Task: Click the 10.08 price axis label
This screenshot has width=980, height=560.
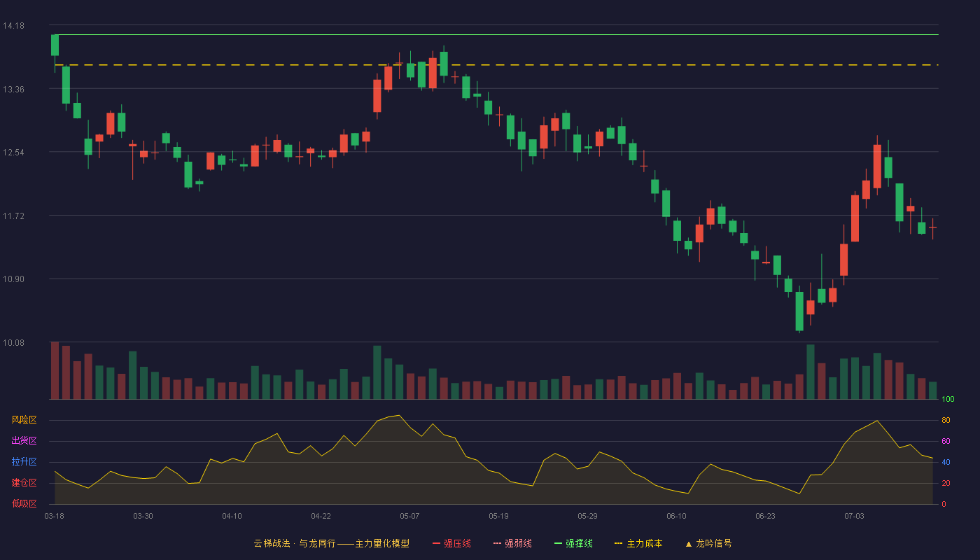Action: point(13,342)
